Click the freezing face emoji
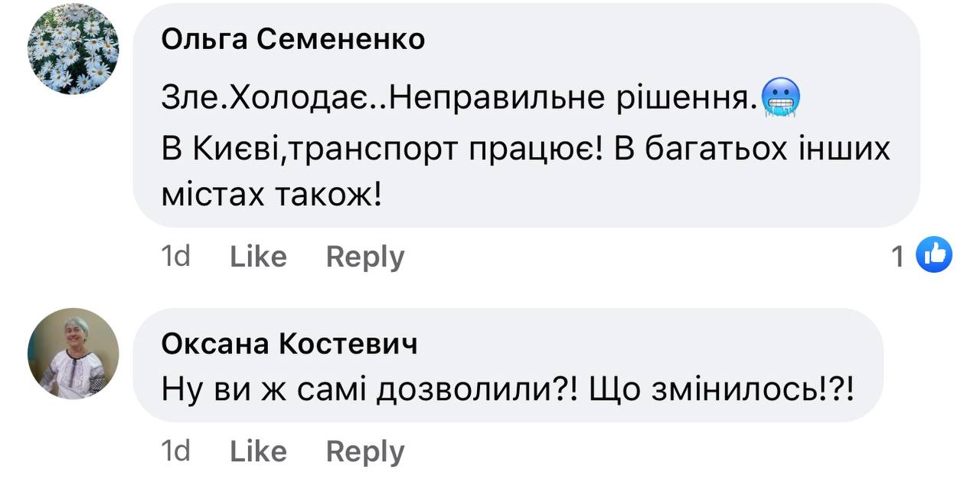 point(780,99)
